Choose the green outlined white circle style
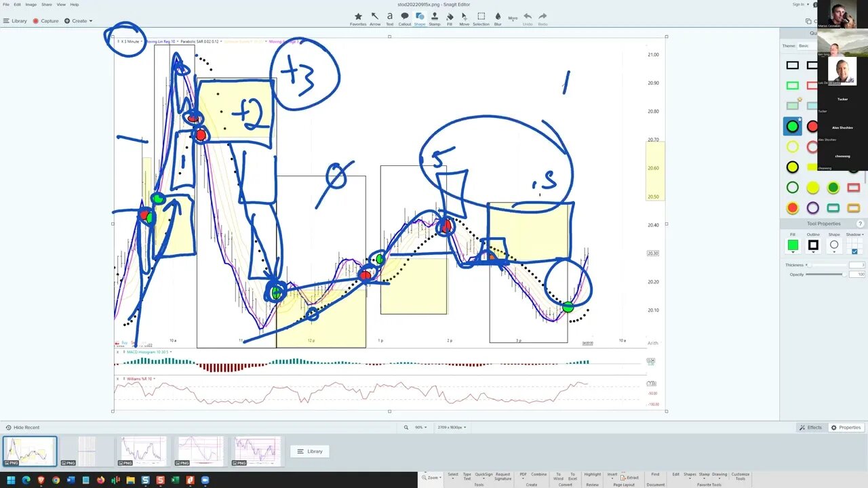The image size is (868, 488). [792, 187]
